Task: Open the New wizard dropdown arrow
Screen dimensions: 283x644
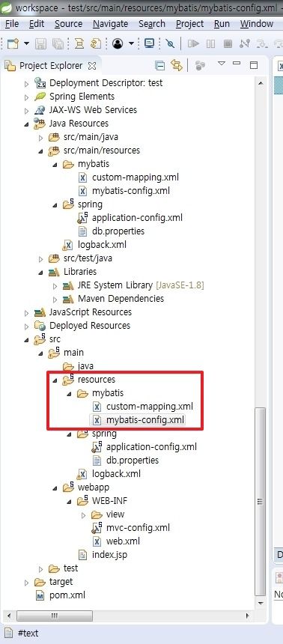Action: pyautogui.click(x=27, y=43)
